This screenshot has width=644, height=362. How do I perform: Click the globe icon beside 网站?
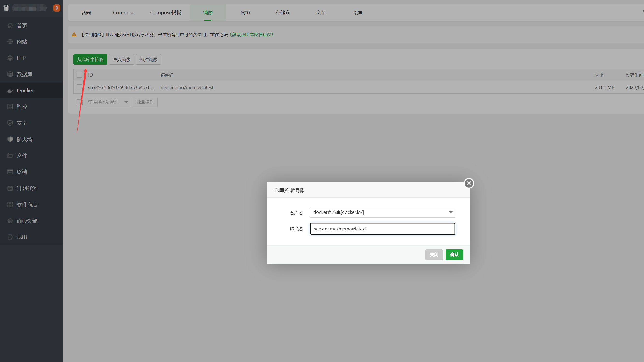pos(10,42)
